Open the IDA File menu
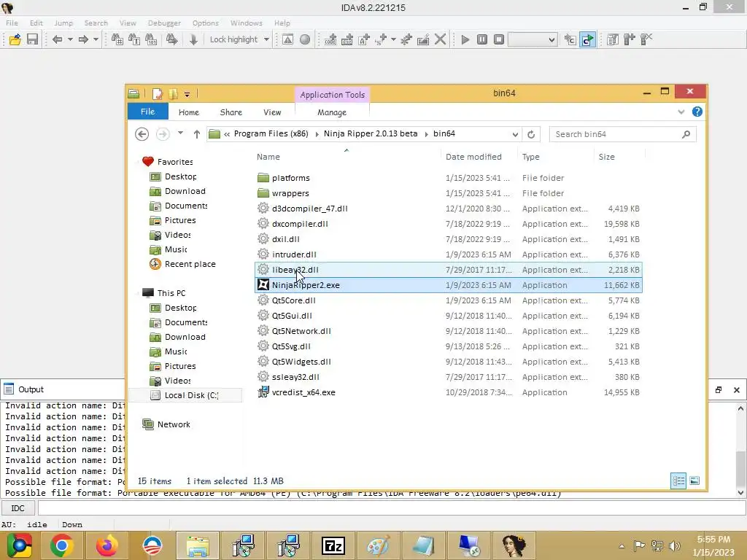 tap(12, 23)
